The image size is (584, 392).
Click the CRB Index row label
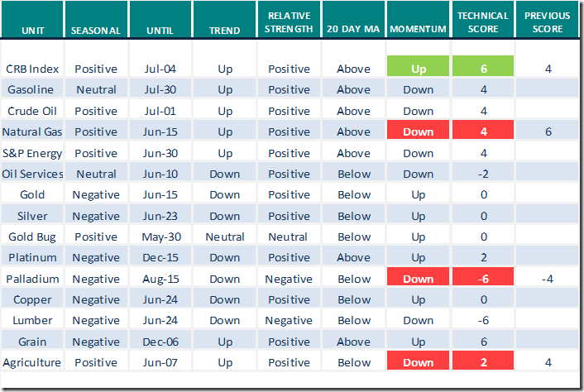click(32, 69)
